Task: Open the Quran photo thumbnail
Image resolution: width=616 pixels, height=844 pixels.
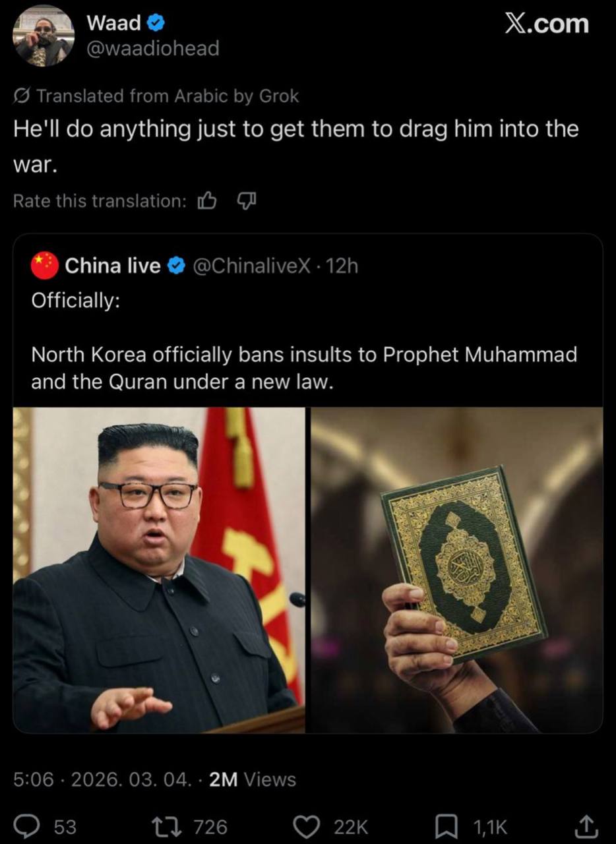Action: tap(456, 570)
